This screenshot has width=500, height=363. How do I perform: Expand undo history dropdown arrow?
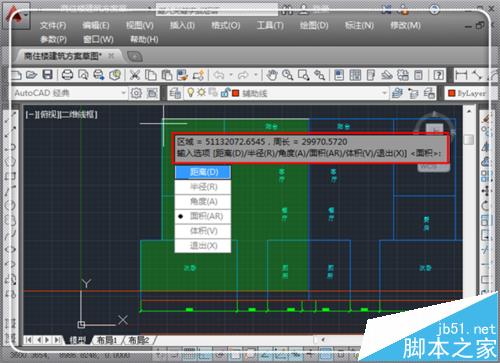click(231, 75)
